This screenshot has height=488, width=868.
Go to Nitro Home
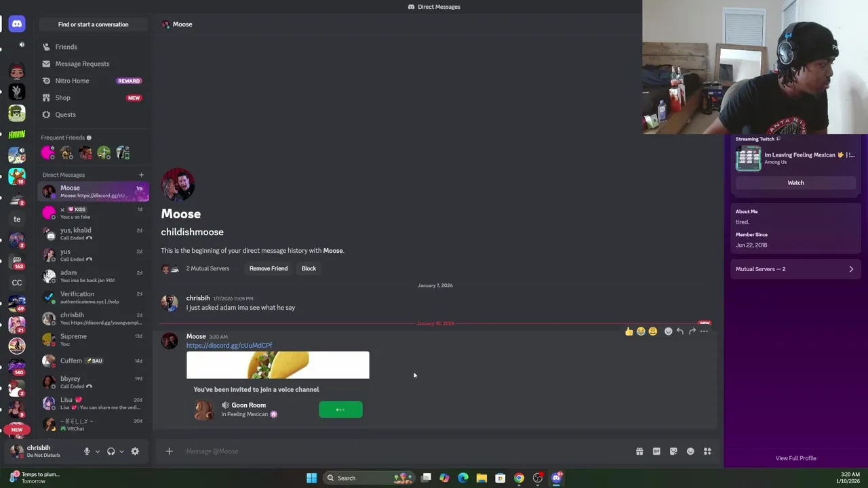pos(94,81)
